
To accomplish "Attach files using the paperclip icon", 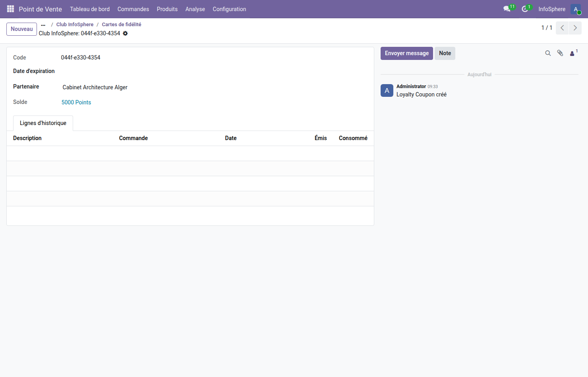I will click(560, 53).
